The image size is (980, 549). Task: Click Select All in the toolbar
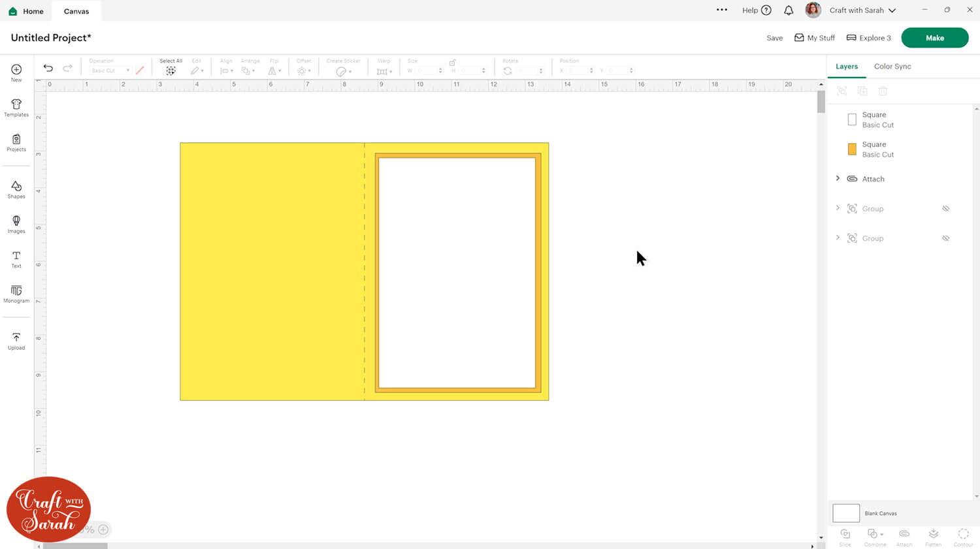171,67
